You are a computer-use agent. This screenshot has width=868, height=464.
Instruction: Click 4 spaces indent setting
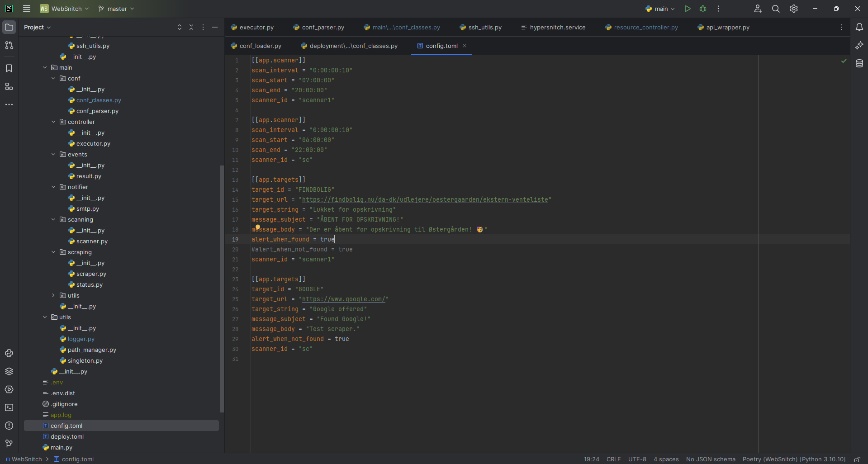pyautogui.click(x=666, y=459)
